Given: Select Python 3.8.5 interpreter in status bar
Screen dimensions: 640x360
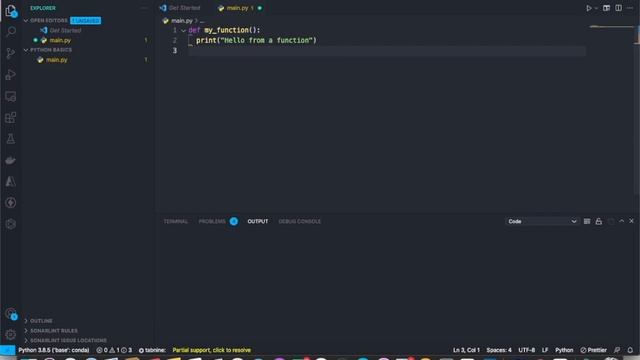Looking at the screenshot, I should pos(53,350).
